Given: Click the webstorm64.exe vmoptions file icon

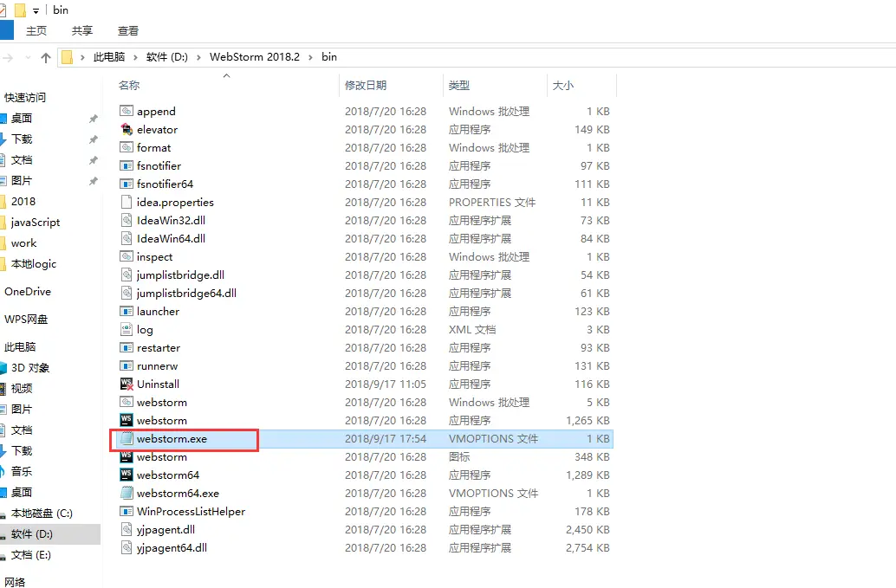Looking at the screenshot, I should [x=127, y=494].
